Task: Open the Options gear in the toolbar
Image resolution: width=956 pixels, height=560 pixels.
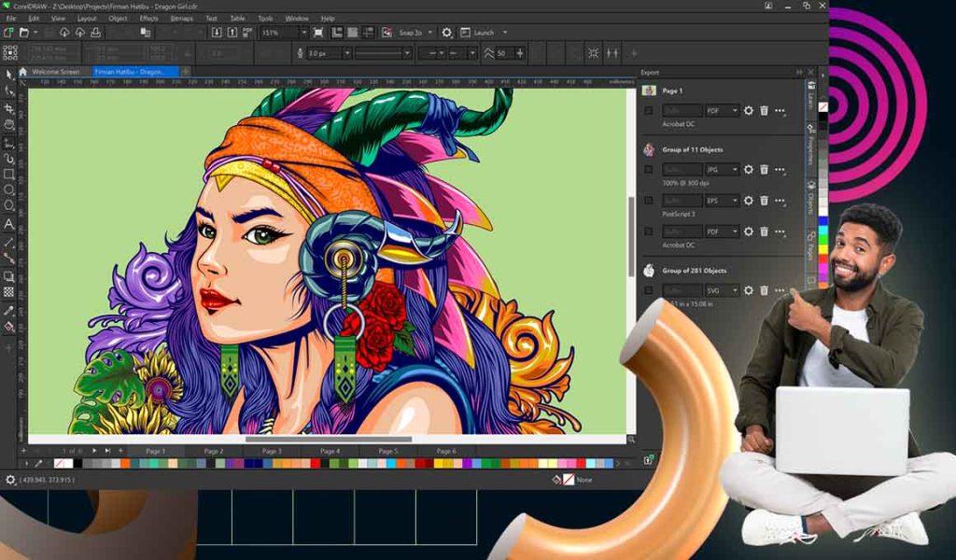Action: coord(447,33)
